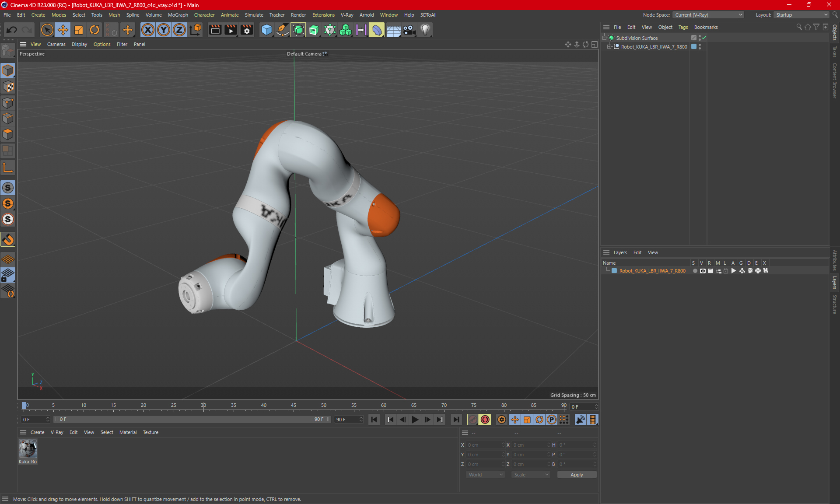This screenshot has height=504, width=840.
Task: Activate the Scale tool
Action: pyautogui.click(x=79, y=30)
